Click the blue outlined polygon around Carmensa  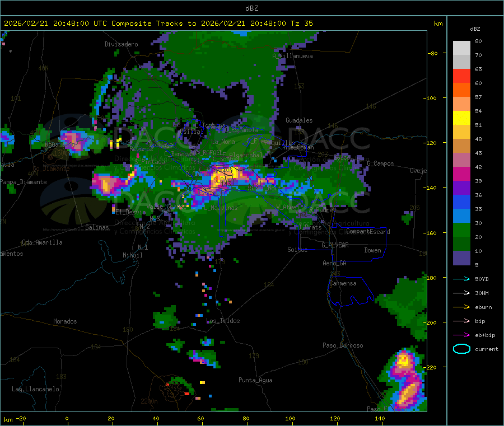pos(351,291)
